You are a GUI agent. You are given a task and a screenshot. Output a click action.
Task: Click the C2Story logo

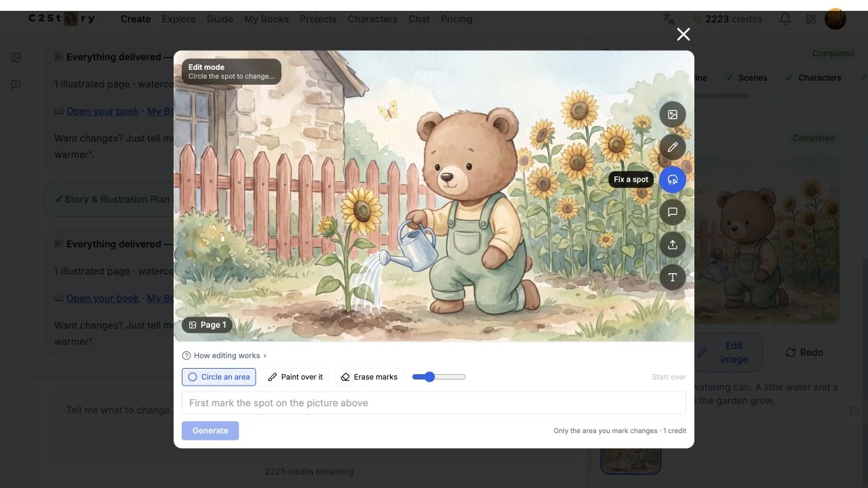(62, 19)
